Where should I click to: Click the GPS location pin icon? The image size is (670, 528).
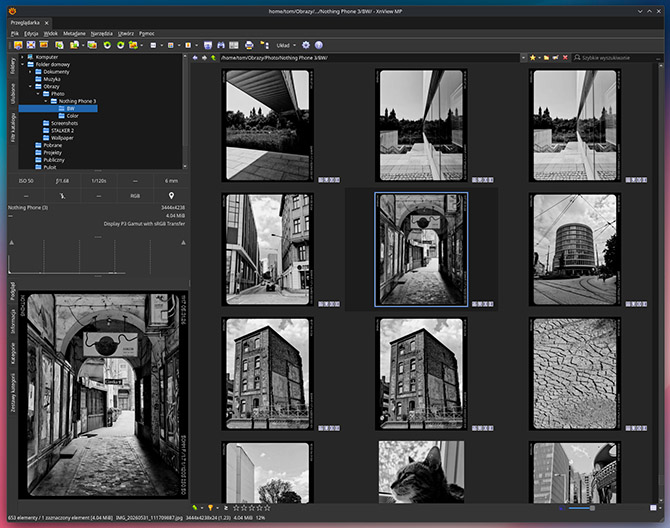(171, 196)
